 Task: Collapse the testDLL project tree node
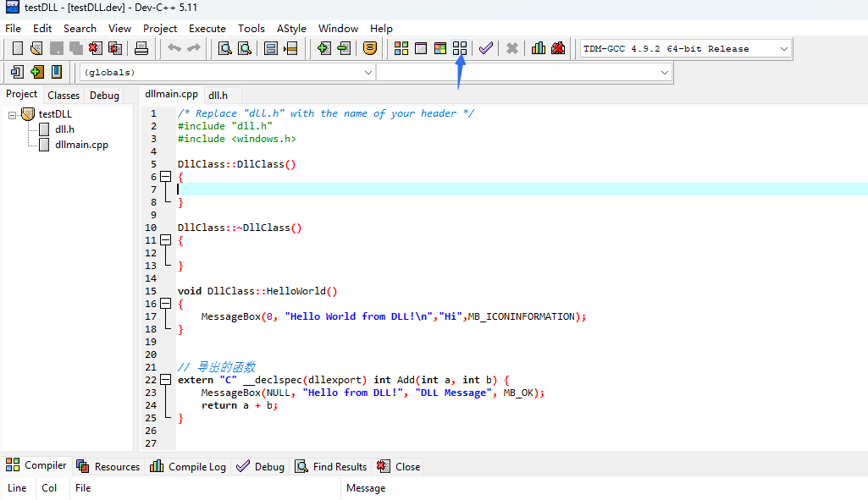pos(12,115)
